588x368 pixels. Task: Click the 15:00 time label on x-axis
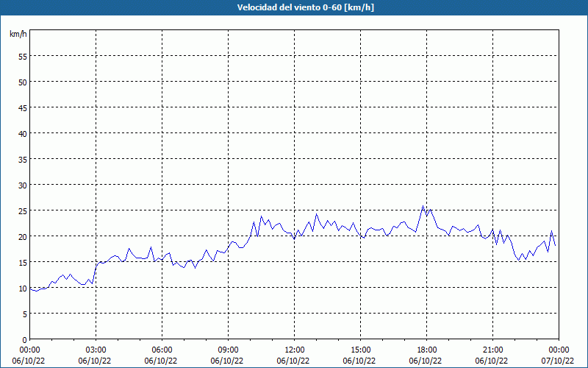pos(360,350)
